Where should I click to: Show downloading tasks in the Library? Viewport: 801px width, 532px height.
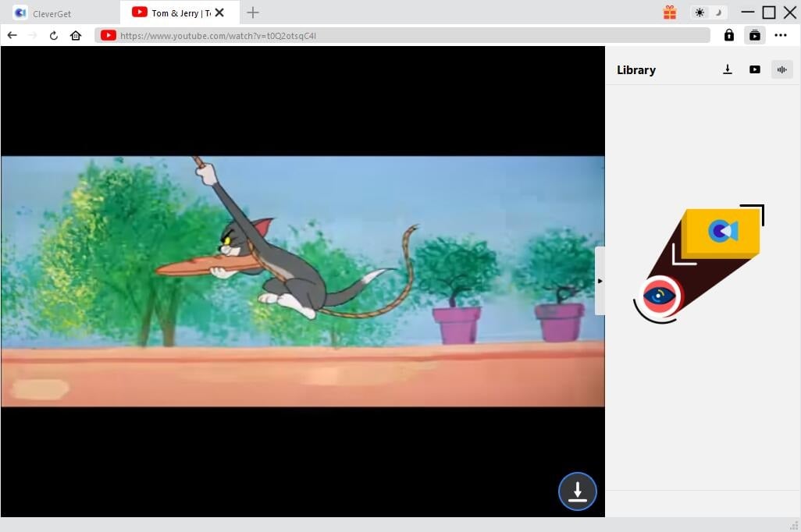click(x=728, y=69)
